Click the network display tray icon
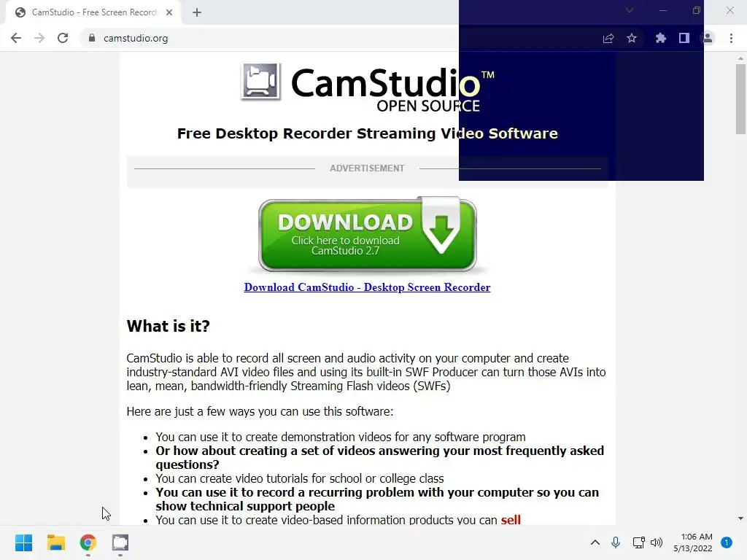The height and width of the screenshot is (560, 747). (638, 542)
